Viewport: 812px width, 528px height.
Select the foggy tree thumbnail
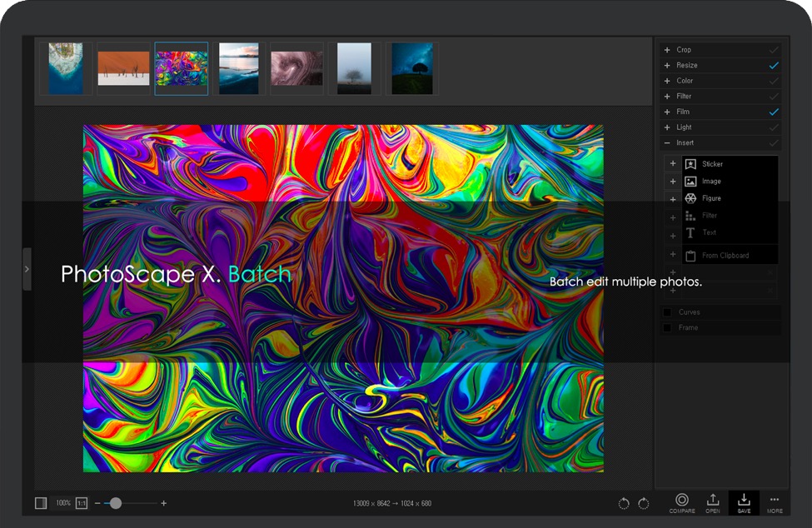(355, 69)
